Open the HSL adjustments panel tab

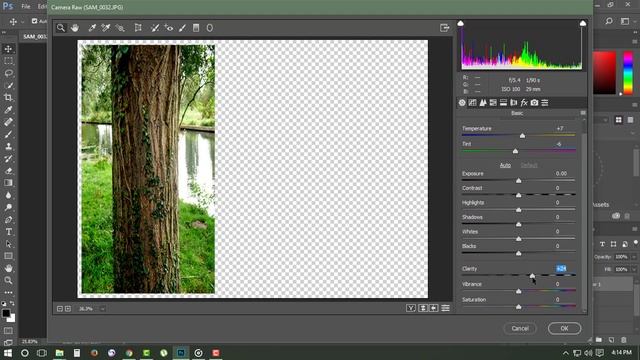[x=493, y=103]
